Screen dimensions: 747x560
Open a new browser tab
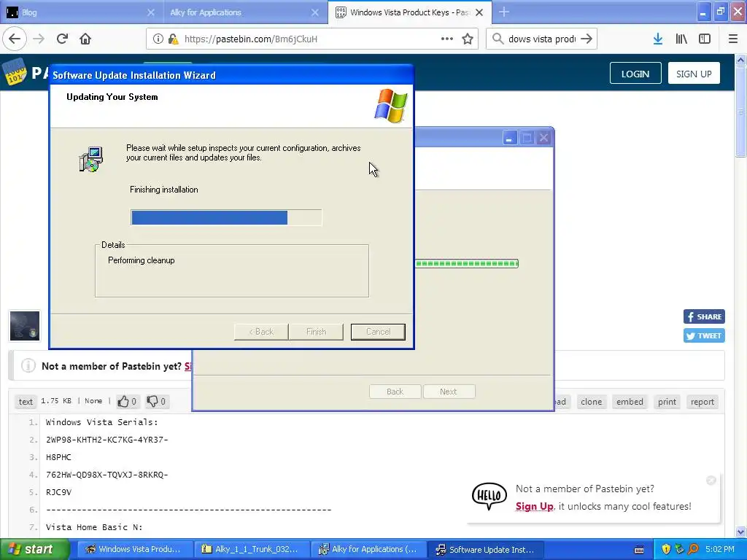click(x=504, y=12)
